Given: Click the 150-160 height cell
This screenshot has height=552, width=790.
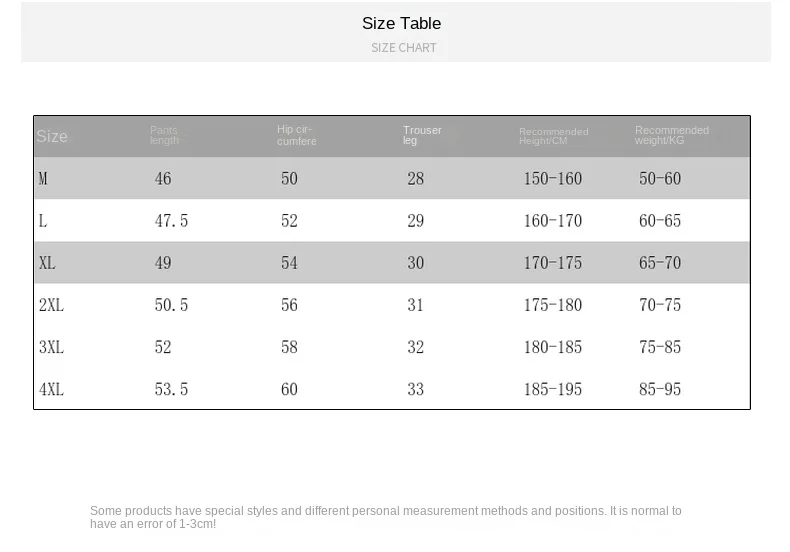Looking at the screenshot, I should (552, 179).
